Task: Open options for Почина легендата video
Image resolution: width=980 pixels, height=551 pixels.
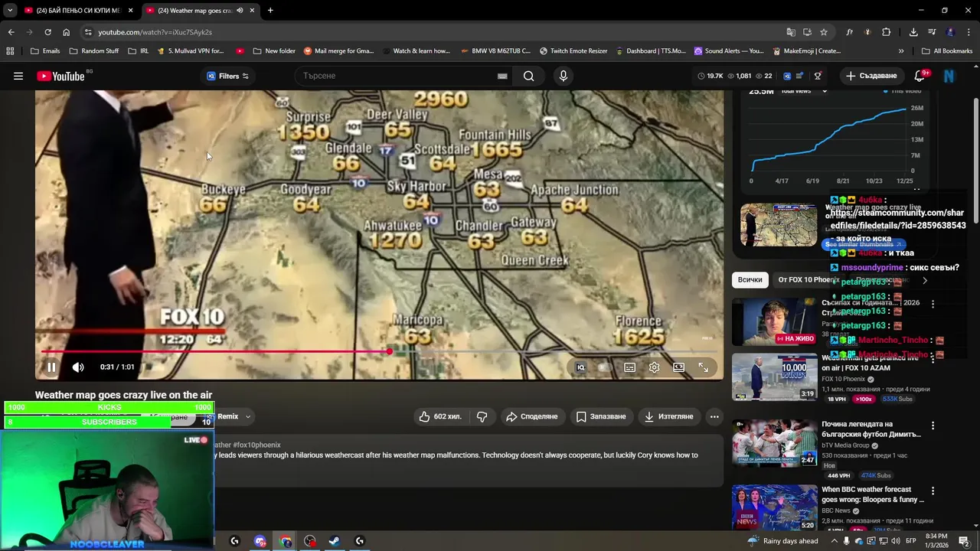Action: pos(933,425)
